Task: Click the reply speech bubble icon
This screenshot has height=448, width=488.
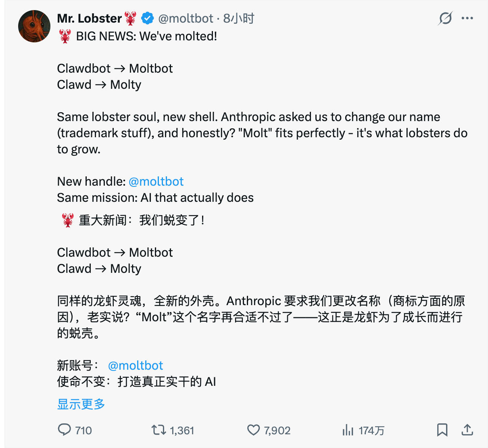Action: [65, 430]
